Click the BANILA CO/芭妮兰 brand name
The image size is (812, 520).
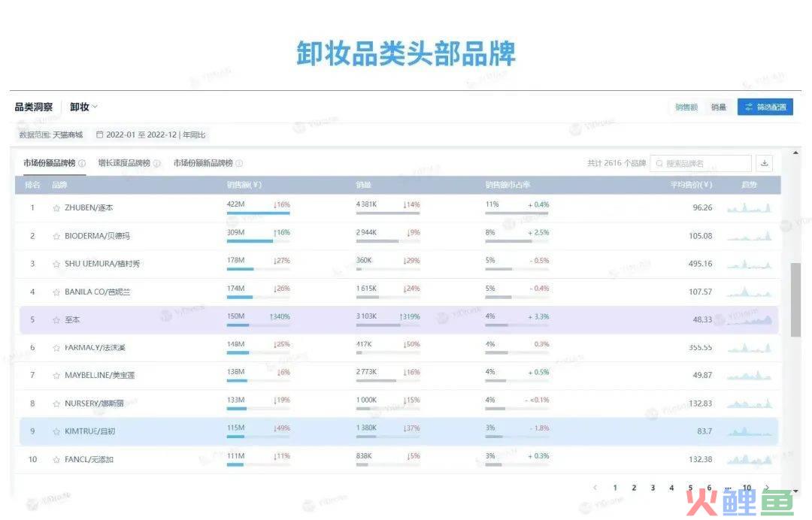97,292
